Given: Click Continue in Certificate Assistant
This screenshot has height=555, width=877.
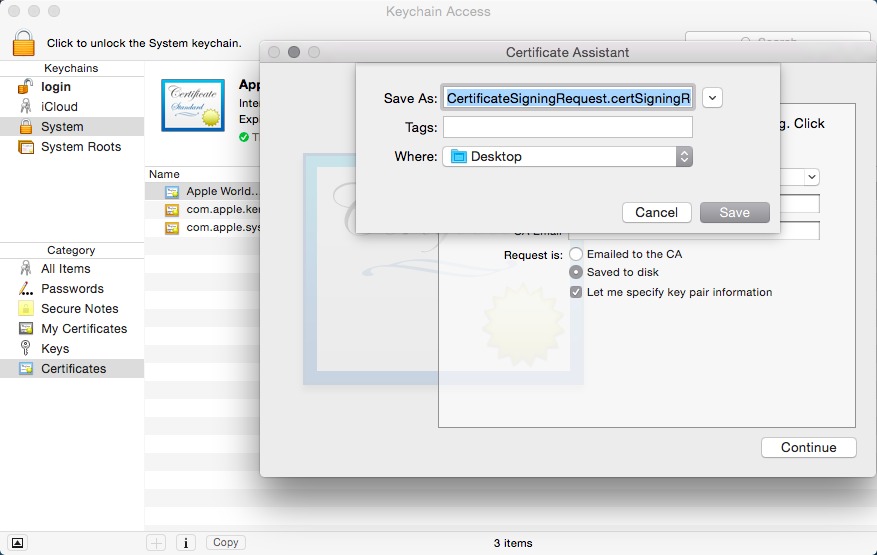Looking at the screenshot, I should (808, 448).
